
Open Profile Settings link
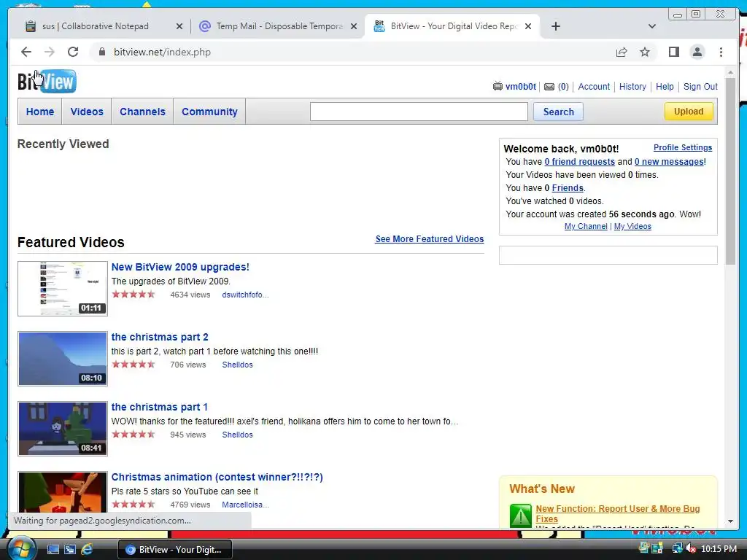tap(683, 147)
